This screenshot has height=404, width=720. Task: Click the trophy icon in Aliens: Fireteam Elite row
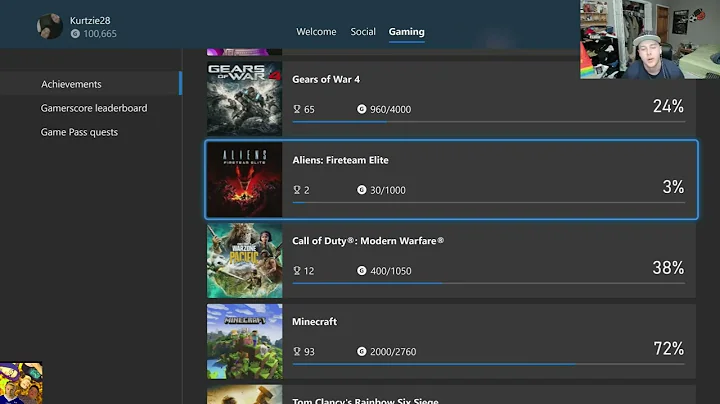297,190
